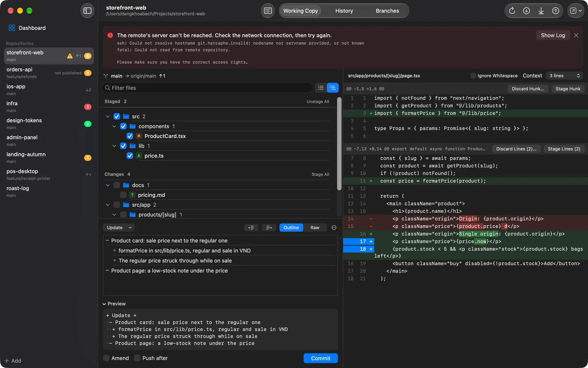Click the red error alert icon
The height and width of the screenshot is (368, 588).
point(110,35)
